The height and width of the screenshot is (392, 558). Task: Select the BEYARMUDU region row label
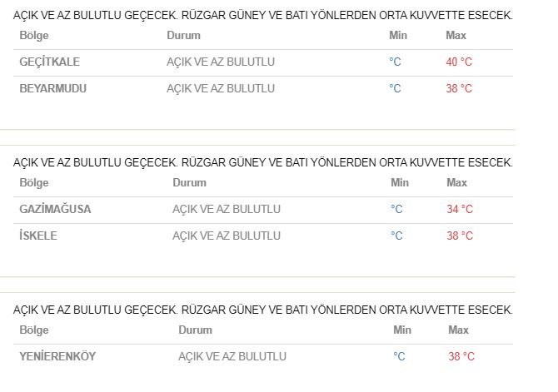[52, 89]
